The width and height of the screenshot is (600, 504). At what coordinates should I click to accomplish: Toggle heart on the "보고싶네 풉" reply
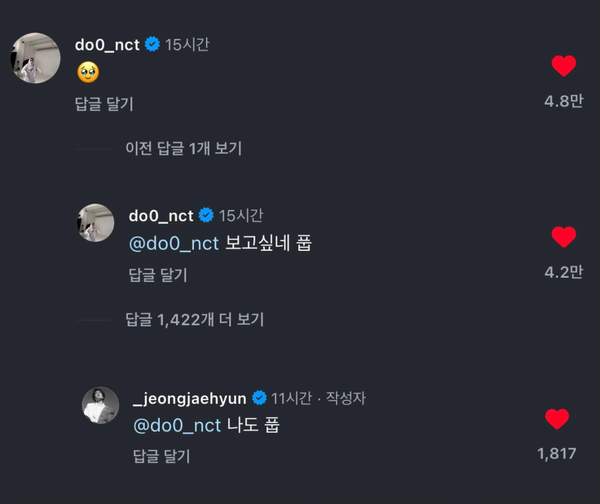pos(564,238)
